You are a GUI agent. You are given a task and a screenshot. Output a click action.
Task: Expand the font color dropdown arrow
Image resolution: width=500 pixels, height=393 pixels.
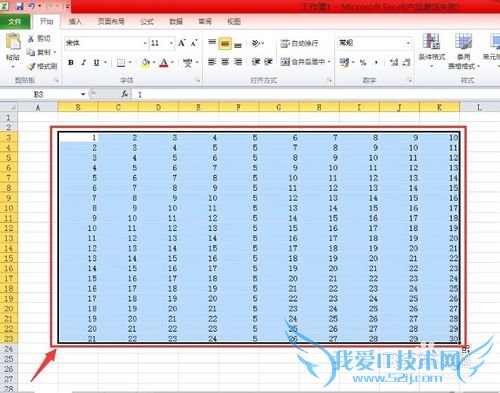click(x=172, y=62)
